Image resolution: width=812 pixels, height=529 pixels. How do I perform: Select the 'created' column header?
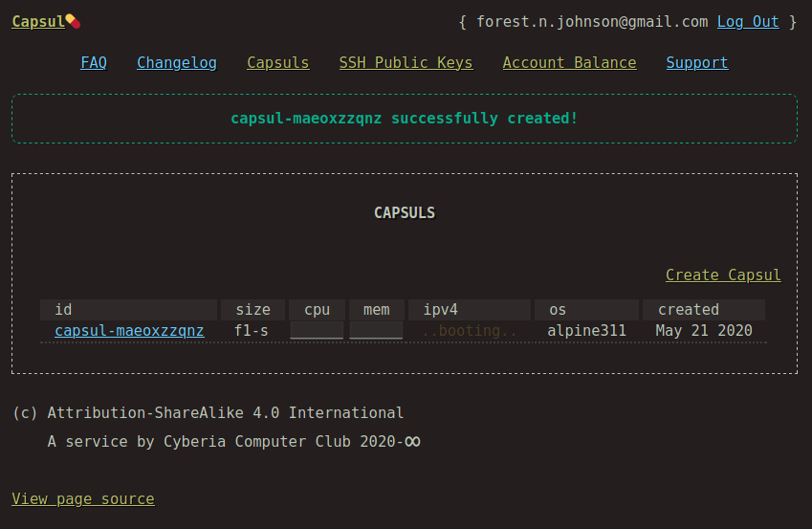click(704, 310)
